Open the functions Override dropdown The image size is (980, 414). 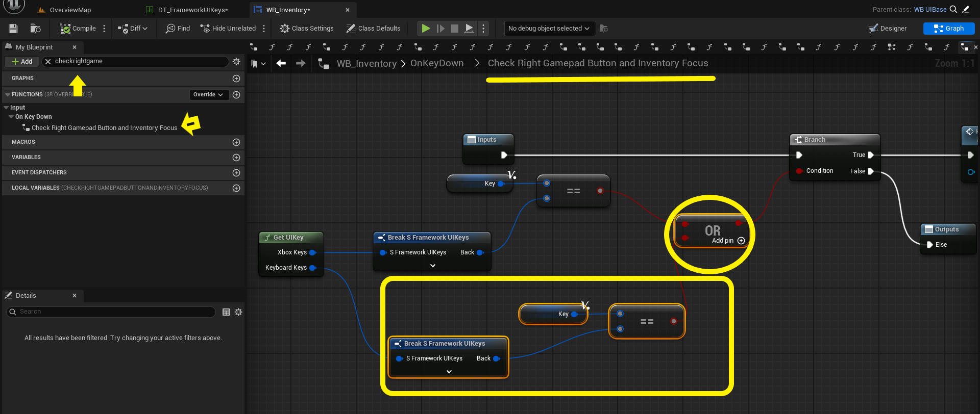point(208,95)
